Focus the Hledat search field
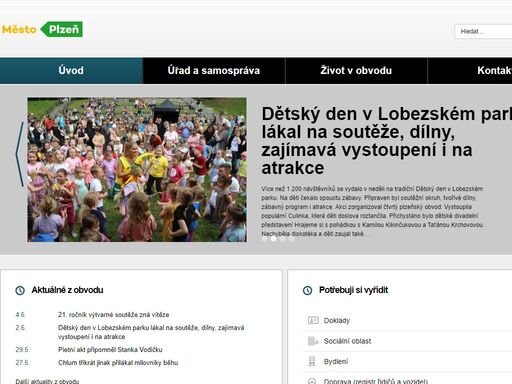512x384 pixels. click(x=483, y=32)
